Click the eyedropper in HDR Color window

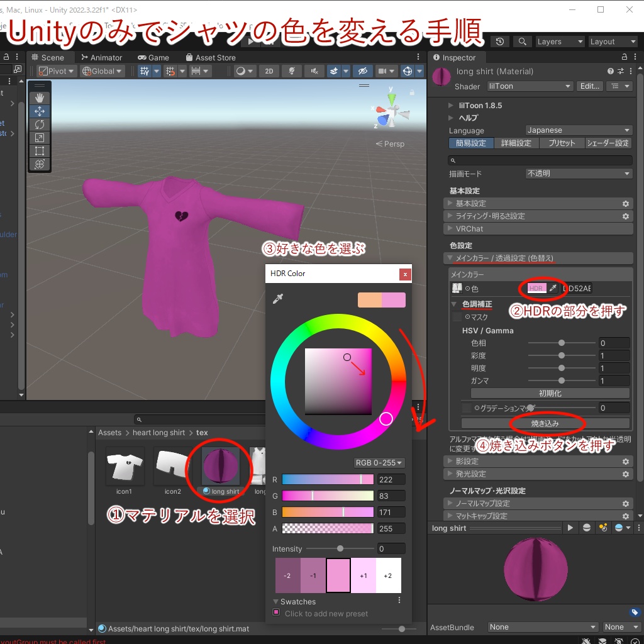point(278,299)
